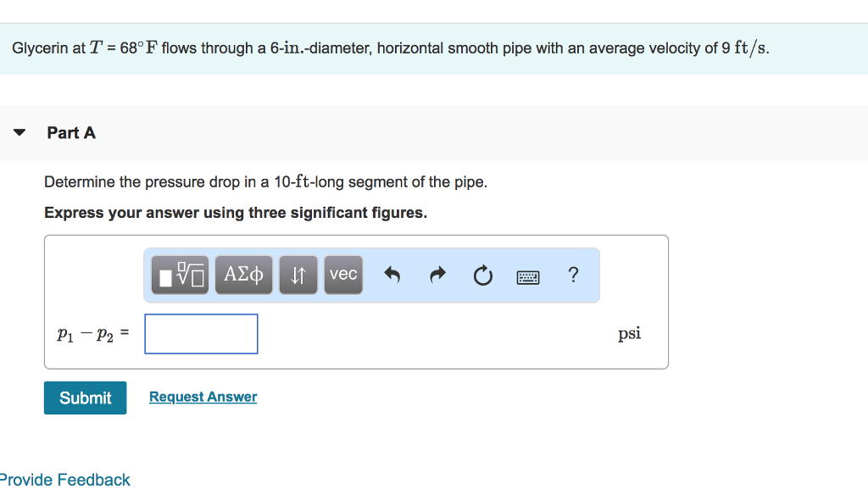The image size is (868, 495).
Task: Open the Provide Feedback link
Action: pos(65,479)
